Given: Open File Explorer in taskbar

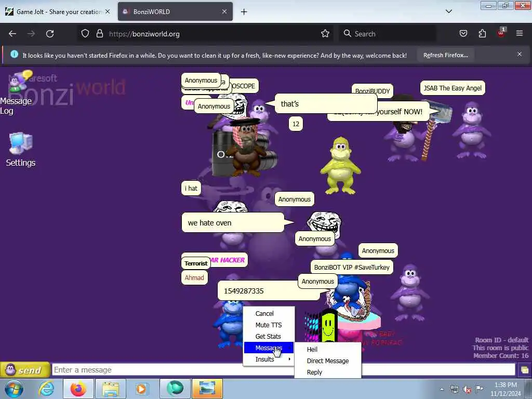Looking at the screenshot, I should (111, 389).
